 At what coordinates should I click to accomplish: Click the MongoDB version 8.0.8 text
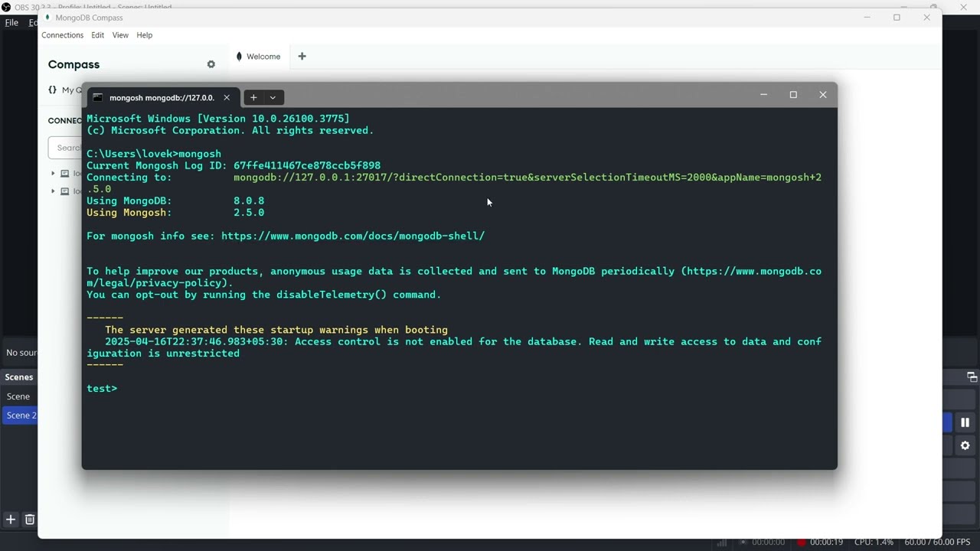pyautogui.click(x=249, y=201)
